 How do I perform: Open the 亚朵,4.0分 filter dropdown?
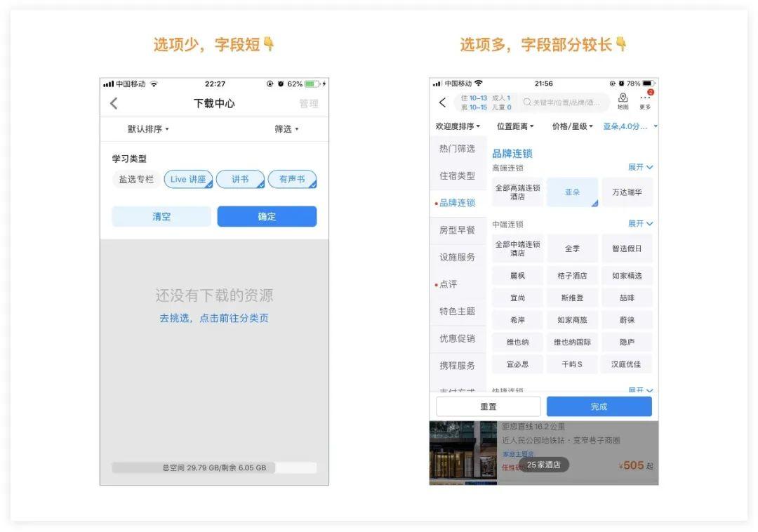point(630,126)
